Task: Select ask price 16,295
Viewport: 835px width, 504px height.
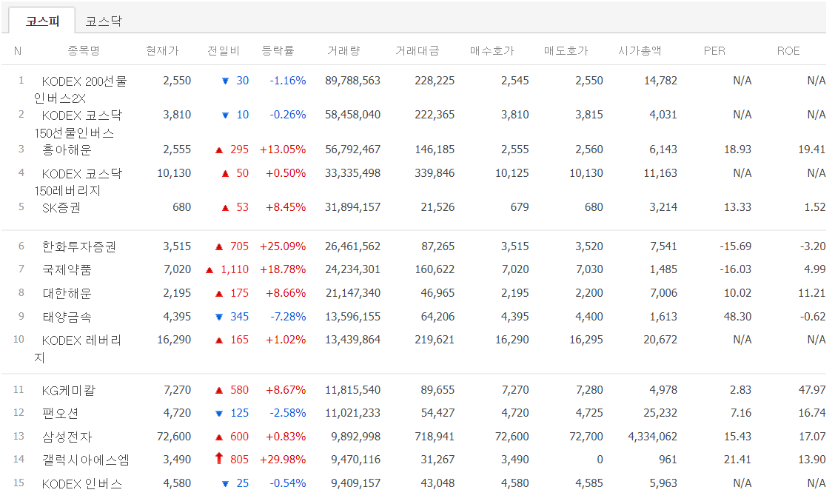Action: (x=586, y=340)
